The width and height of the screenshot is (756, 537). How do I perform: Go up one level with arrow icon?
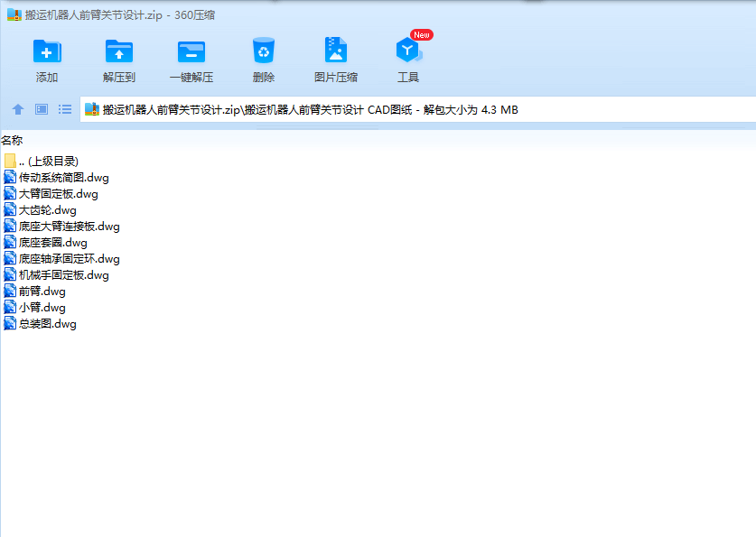[x=18, y=109]
